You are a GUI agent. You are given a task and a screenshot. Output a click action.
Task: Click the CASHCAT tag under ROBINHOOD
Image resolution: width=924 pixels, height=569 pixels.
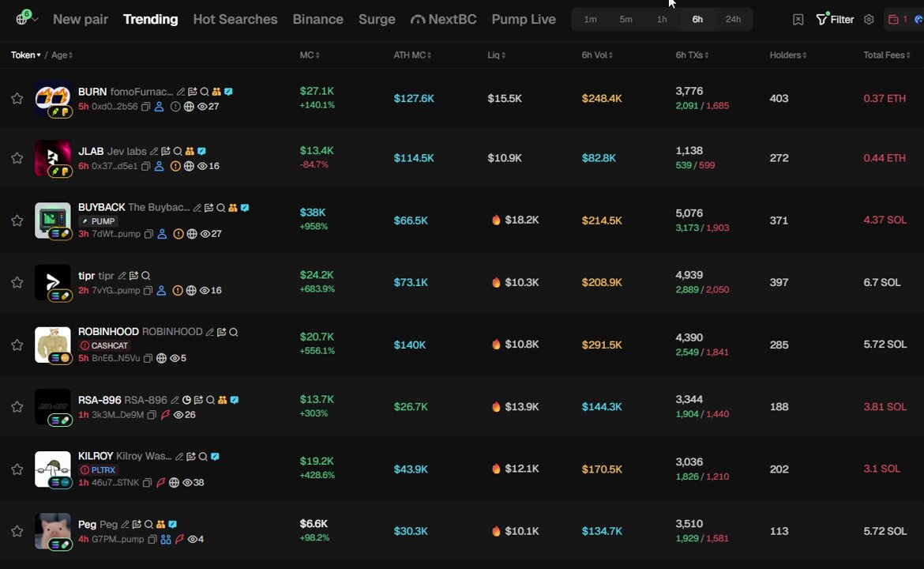coord(104,345)
